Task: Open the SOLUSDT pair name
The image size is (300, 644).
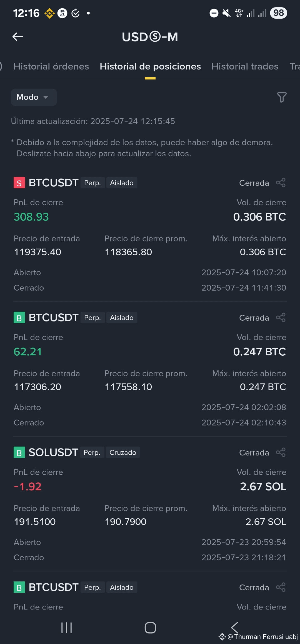Action: pos(53,452)
